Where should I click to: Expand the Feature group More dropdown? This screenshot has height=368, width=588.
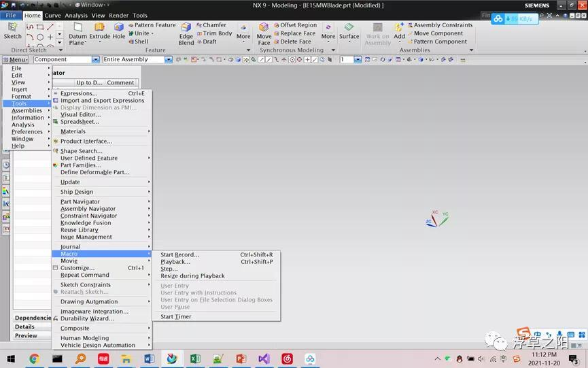pos(243,34)
